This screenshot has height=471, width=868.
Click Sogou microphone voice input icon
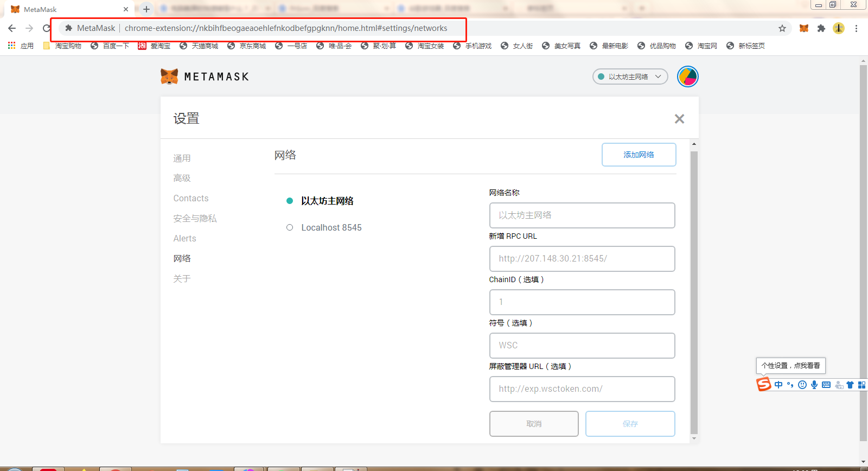tap(814, 385)
